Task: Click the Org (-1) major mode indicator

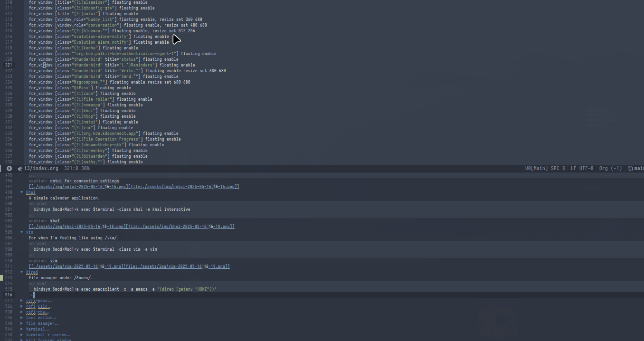Action: [610, 168]
